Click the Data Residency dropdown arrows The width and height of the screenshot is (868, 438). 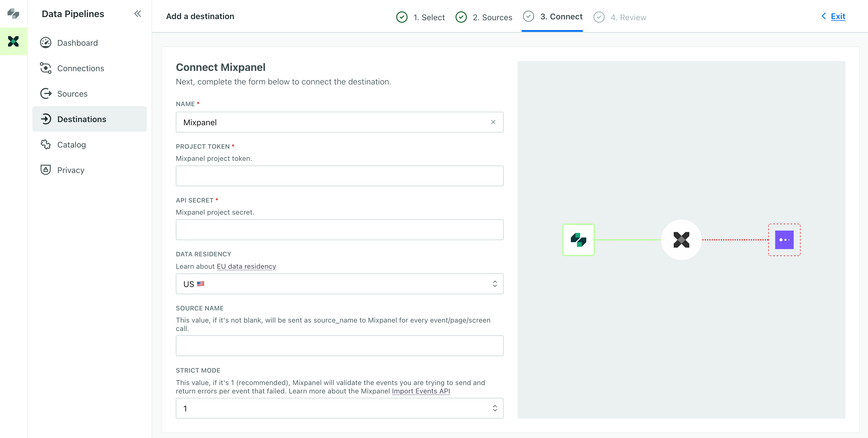click(495, 284)
